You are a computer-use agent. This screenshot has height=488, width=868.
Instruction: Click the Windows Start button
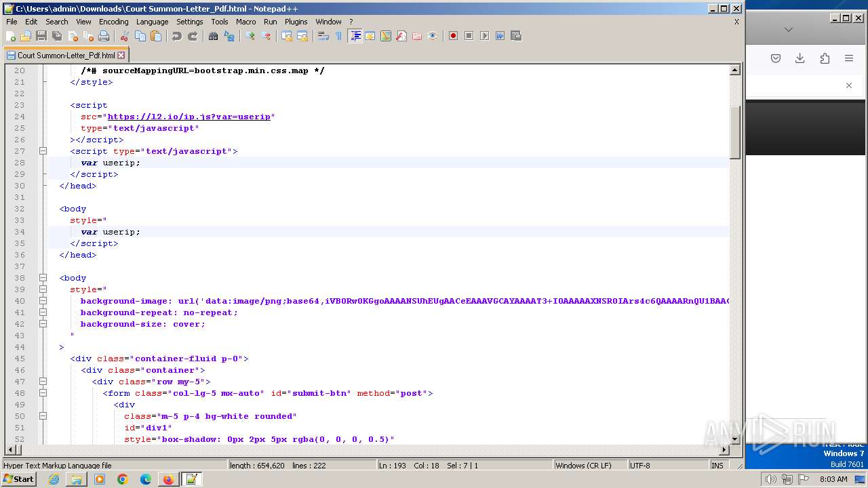coord(19,479)
